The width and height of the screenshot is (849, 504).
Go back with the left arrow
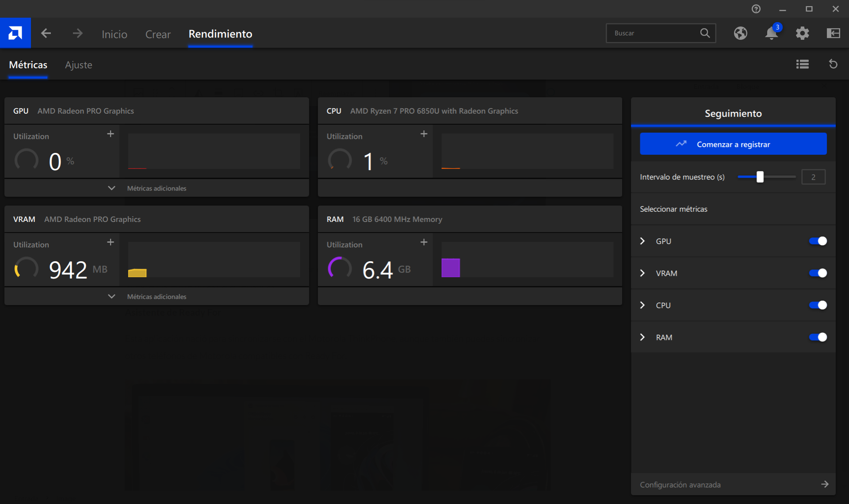tap(46, 33)
